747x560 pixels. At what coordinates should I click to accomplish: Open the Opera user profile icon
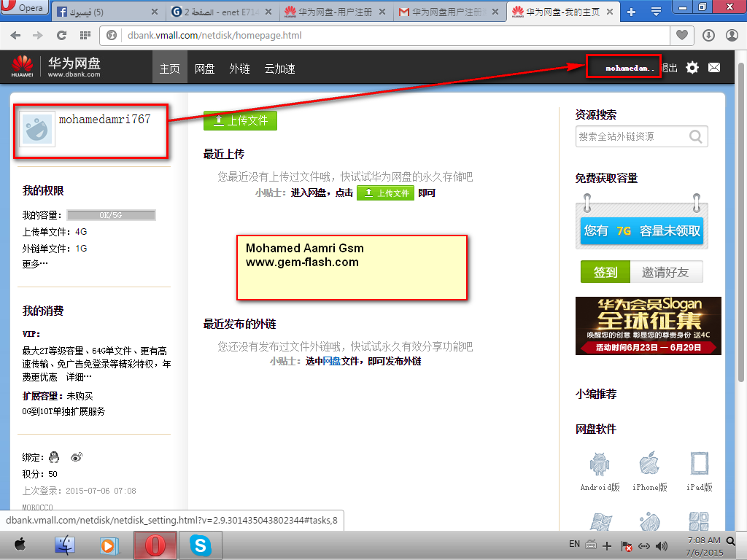tap(732, 35)
